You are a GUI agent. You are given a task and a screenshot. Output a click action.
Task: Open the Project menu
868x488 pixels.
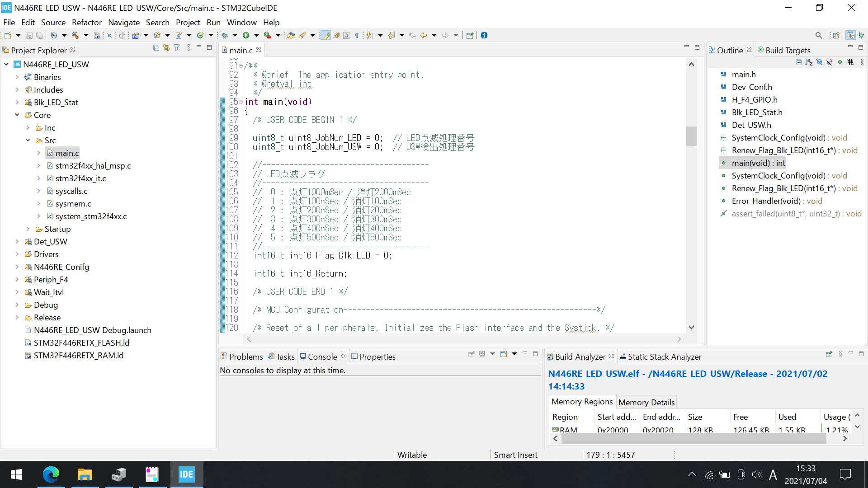[x=188, y=22]
